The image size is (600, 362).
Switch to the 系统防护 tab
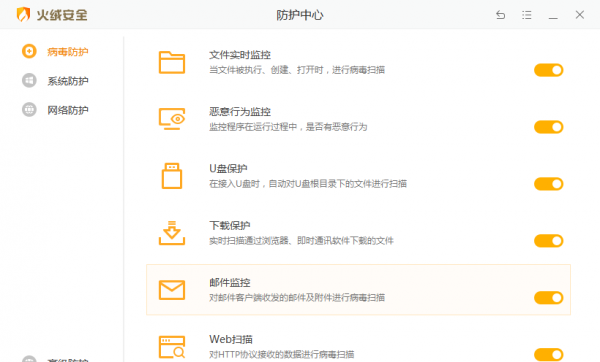coord(68,81)
